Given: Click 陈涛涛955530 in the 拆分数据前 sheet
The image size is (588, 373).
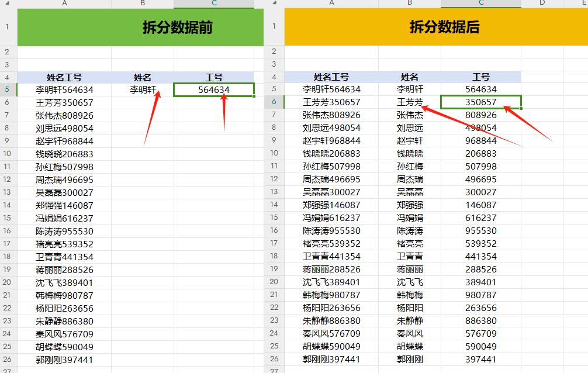Looking at the screenshot, I should click(64, 231).
